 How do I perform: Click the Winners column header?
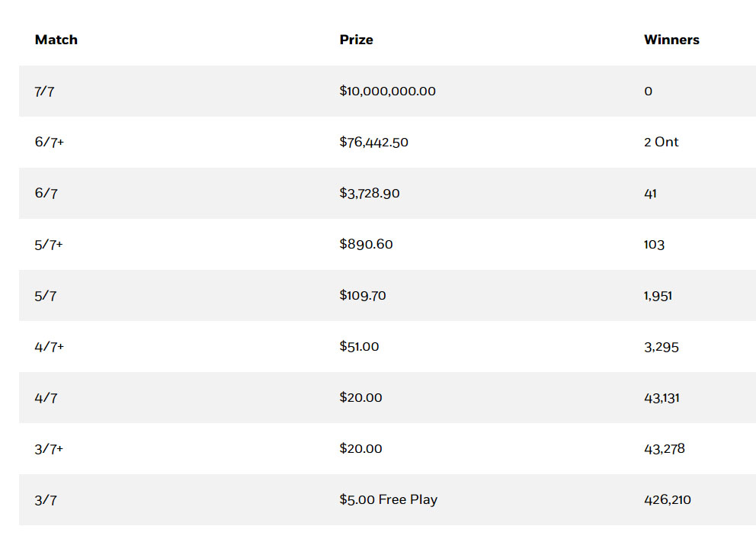tap(671, 40)
